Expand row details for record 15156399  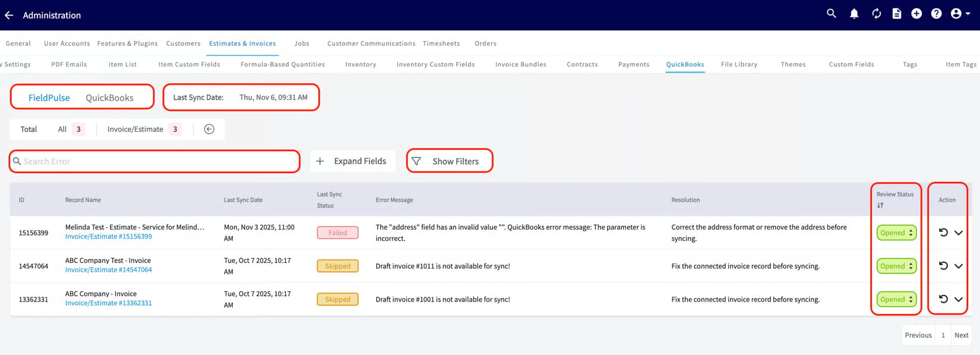[x=959, y=233]
